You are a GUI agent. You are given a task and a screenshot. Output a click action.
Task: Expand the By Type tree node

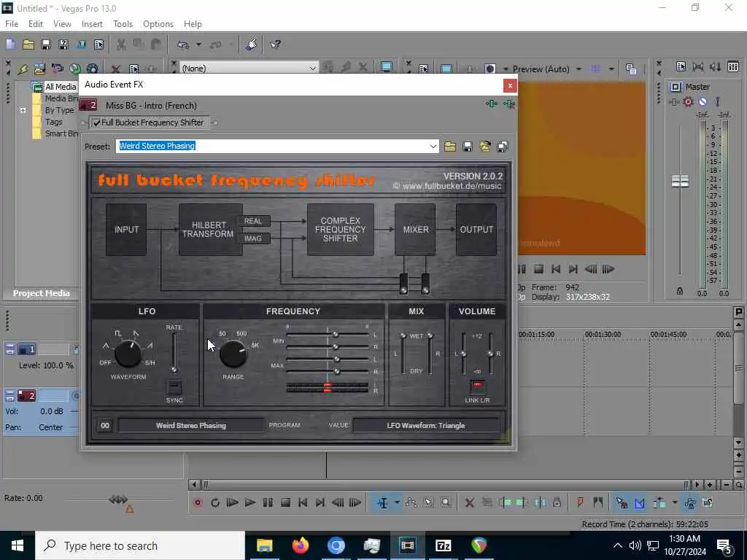click(x=23, y=110)
